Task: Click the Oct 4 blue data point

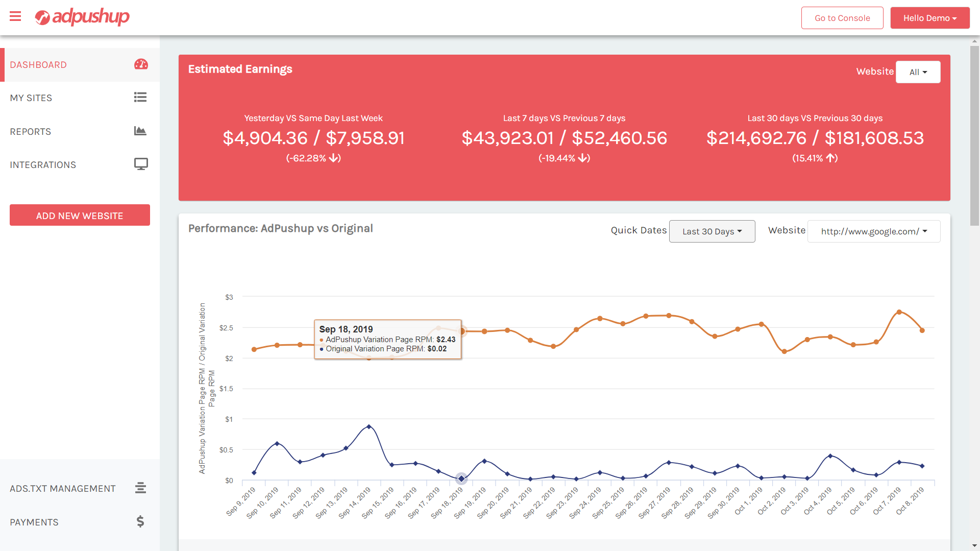Action: (x=830, y=456)
